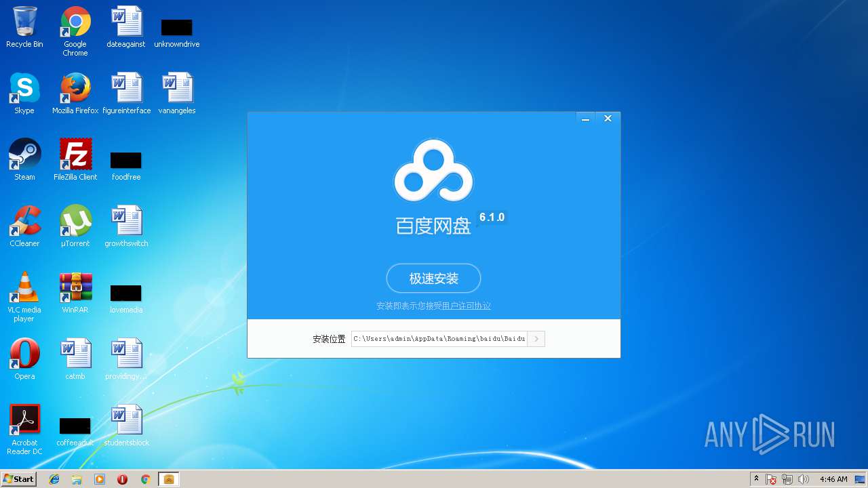868x488 pixels.
Task: Select the Skype desktop shortcut
Action: pos(24,94)
